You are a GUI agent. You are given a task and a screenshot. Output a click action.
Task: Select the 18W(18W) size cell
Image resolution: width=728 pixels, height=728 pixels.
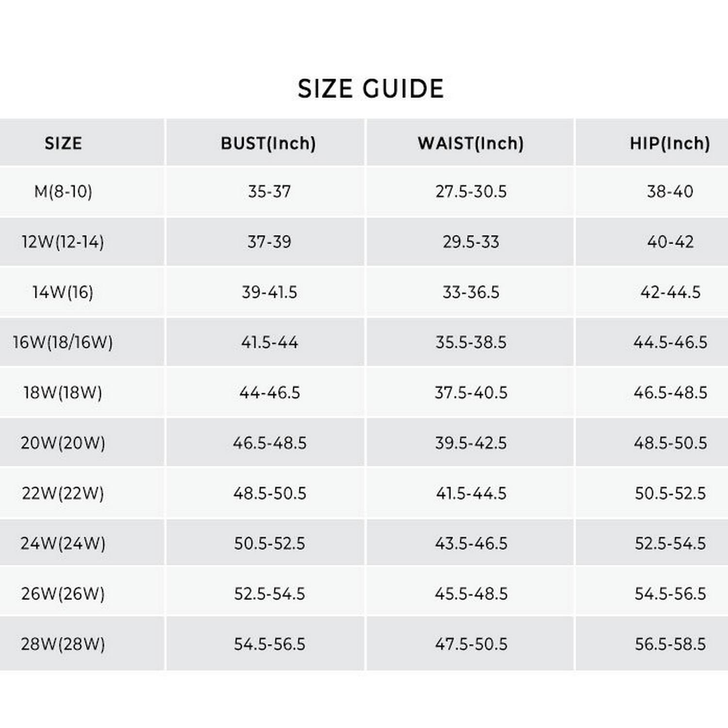(63, 393)
